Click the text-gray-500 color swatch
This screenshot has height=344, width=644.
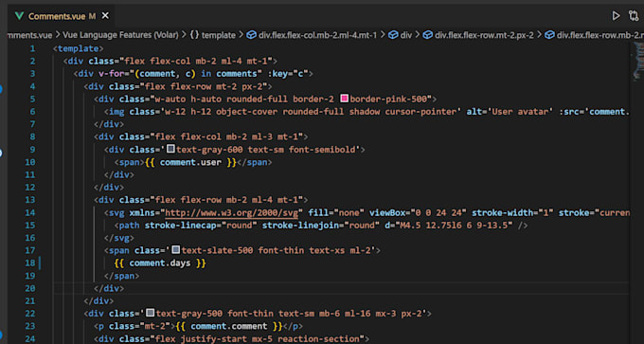tap(151, 313)
